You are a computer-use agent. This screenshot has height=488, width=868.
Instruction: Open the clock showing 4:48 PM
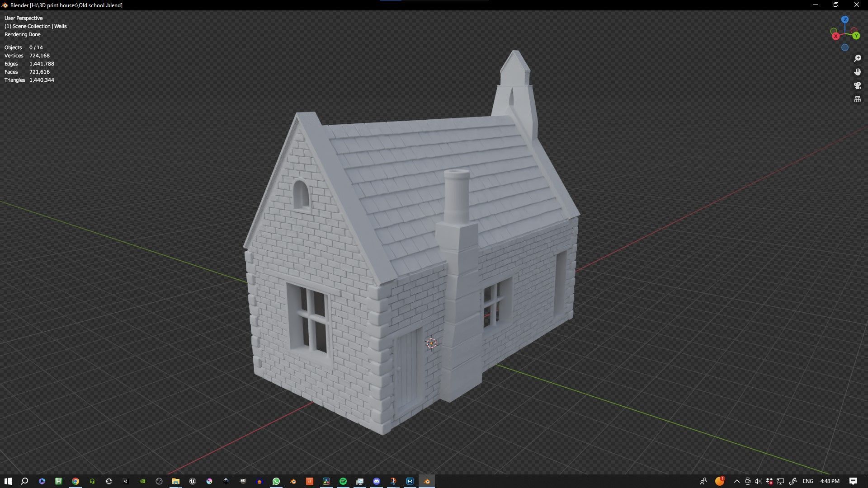[830, 481]
